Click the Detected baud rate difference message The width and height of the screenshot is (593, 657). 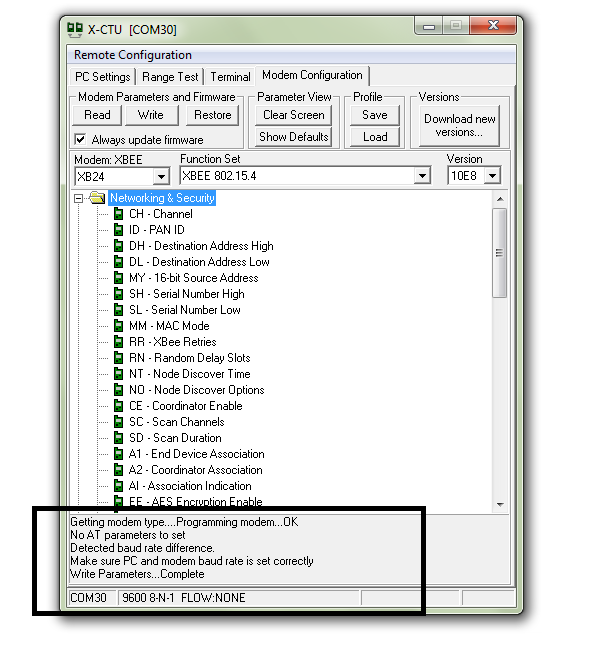[142, 548]
